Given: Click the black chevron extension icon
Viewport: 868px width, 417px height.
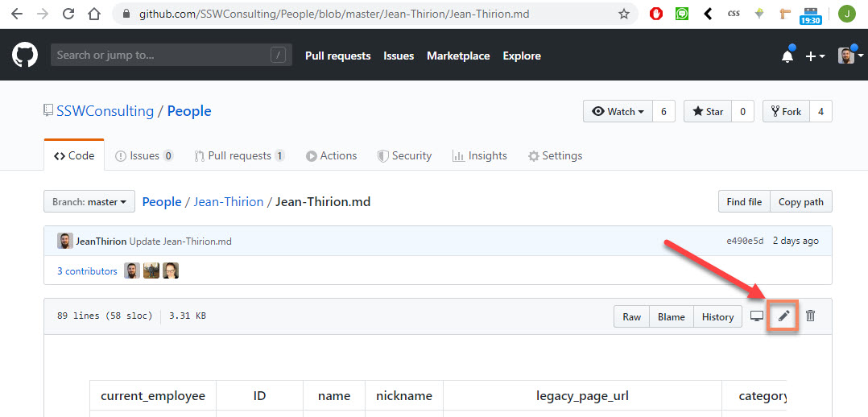Looking at the screenshot, I should tap(708, 14).
